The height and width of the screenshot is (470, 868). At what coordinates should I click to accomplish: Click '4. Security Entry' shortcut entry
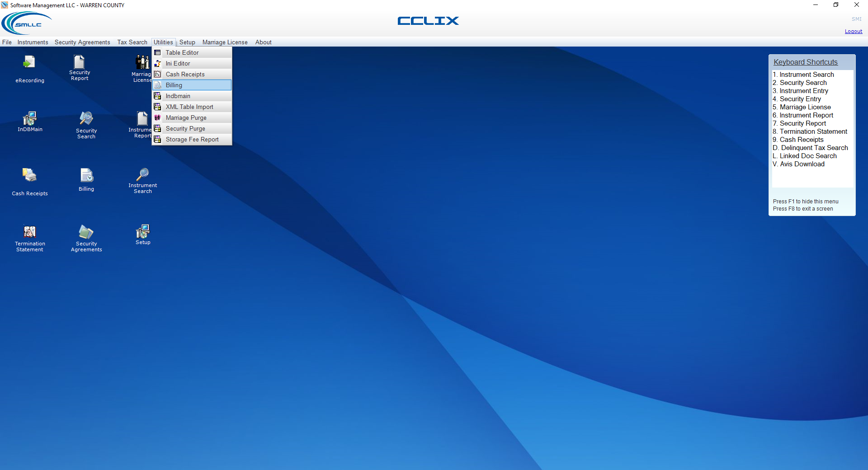click(797, 99)
